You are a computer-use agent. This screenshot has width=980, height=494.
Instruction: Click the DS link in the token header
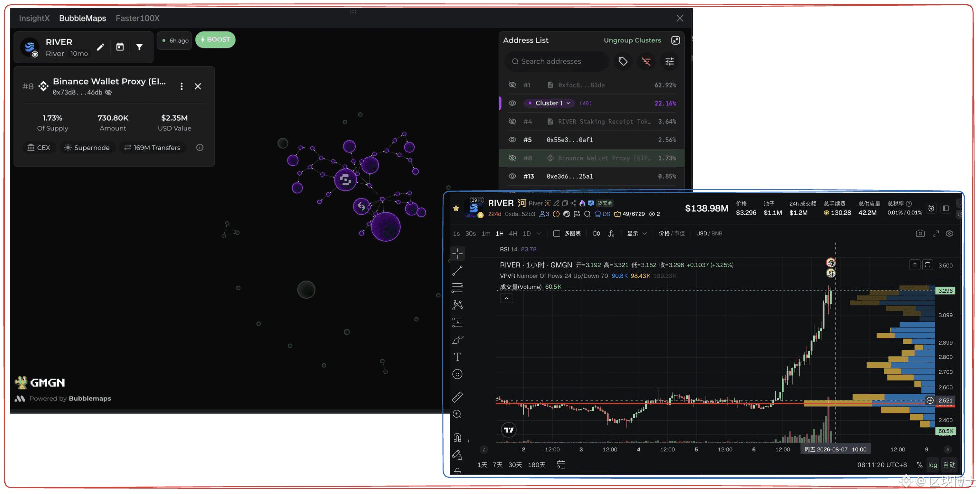click(602, 214)
